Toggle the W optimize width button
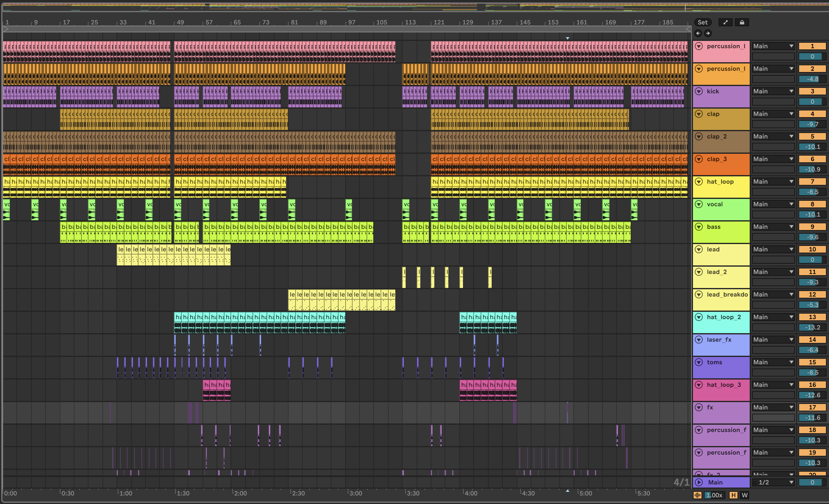 (x=745, y=495)
